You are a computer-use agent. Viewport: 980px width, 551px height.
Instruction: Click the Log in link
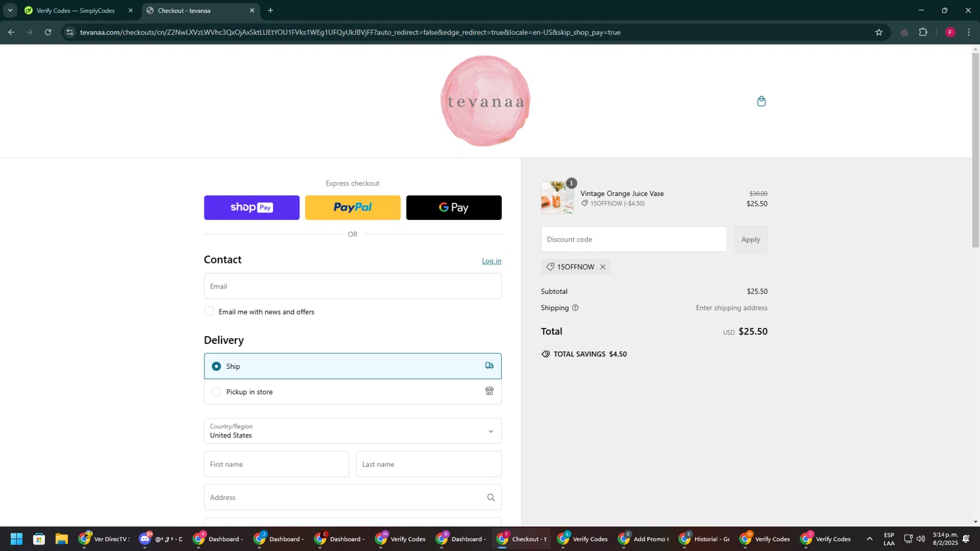click(x=491, y=261)
